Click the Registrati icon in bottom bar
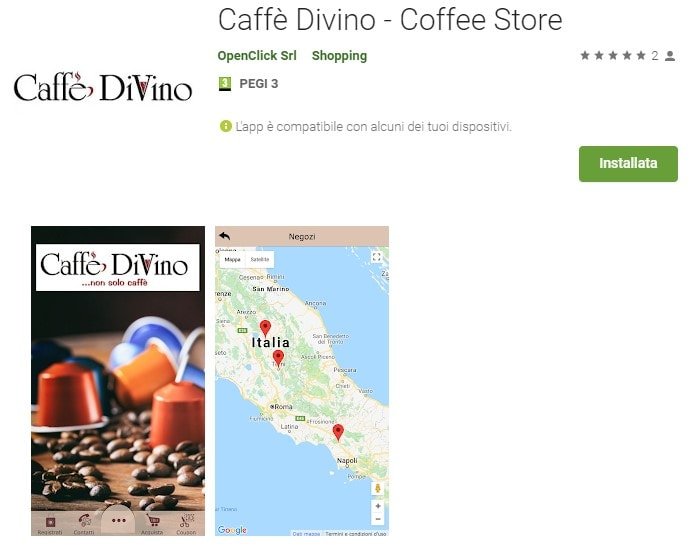 (50, 521)
